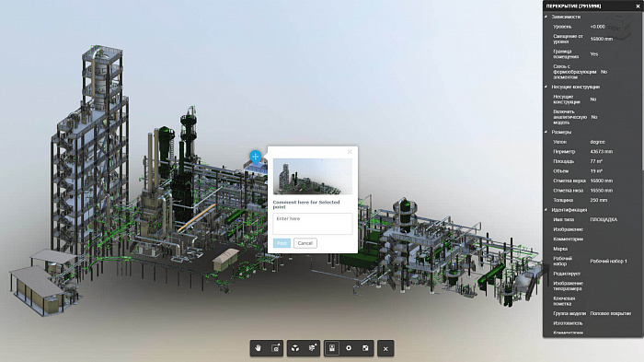Click the 'ПЛОЩАДКА' type name value
The height and width of the screenshot is (362, 644).
coord(604,219)
